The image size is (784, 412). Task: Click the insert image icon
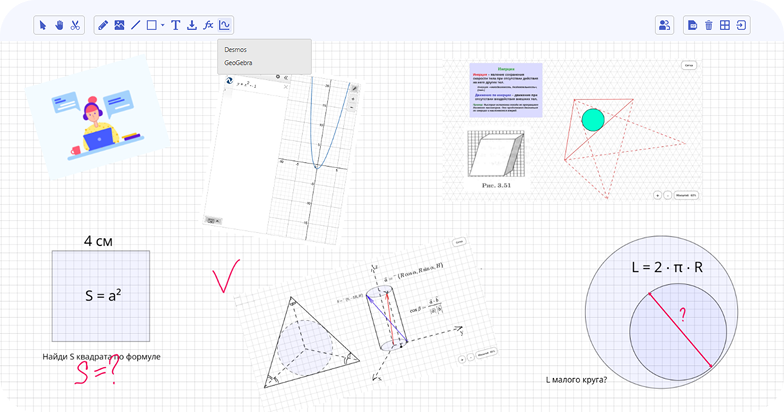119,25
